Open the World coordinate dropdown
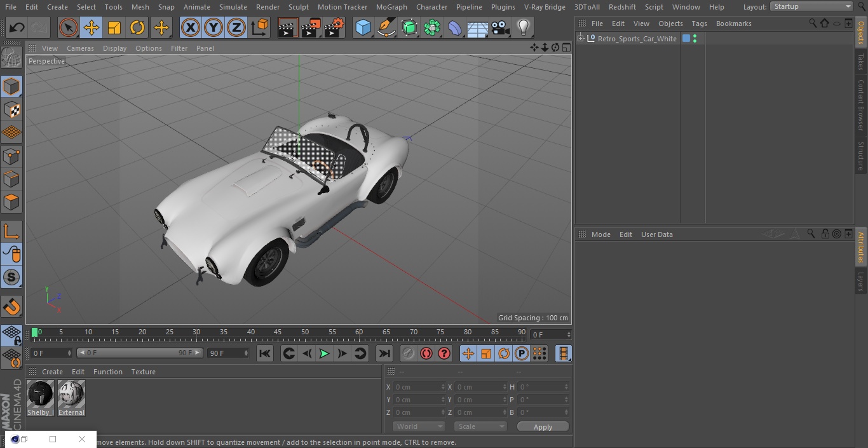This screenshot has height=448, width=868. coord(419,426)
